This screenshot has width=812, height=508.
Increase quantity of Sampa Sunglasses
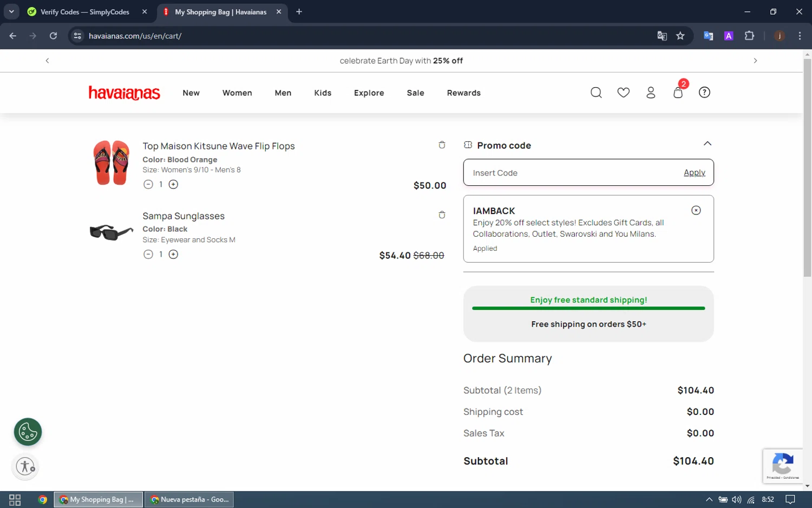coord(173,254)
